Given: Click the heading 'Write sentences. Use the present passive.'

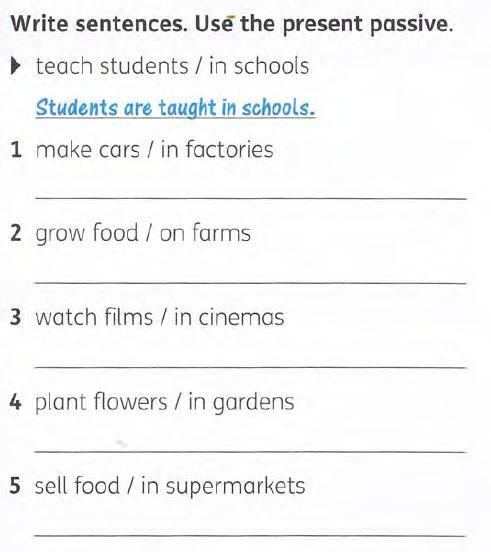Looking at the screenshot, I should pos(232,25).
